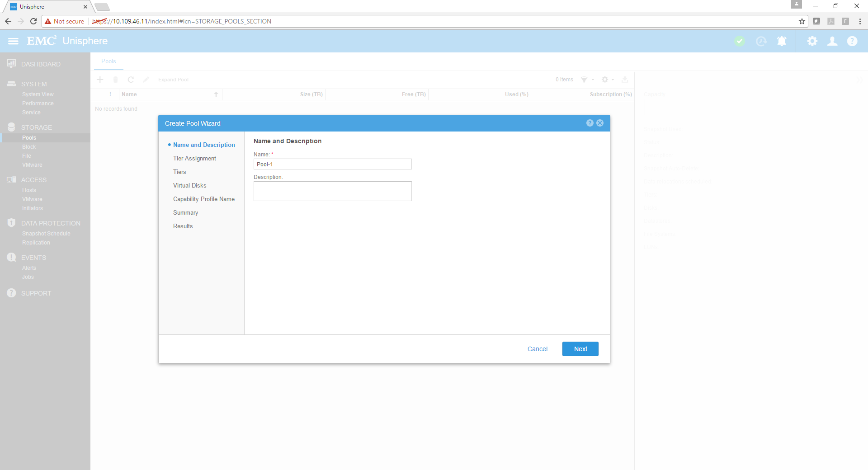This screenshot has width=868, height=470.
Task: Open the Summary wizard step
Action: click(185, 212)
